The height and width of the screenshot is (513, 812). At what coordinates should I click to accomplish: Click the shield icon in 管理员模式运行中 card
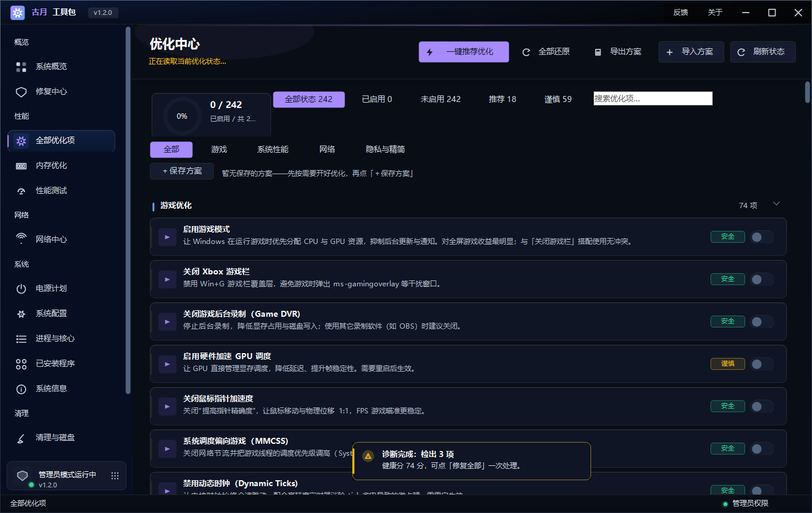[x=22, y=475]
